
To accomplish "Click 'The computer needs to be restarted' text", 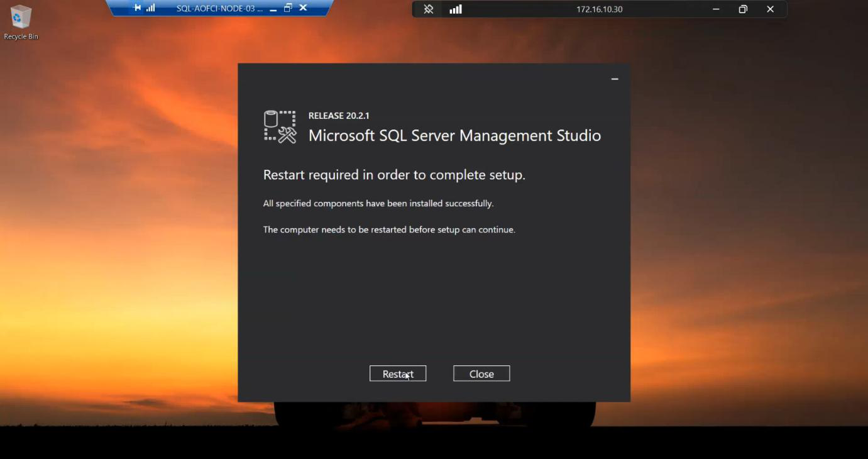I will [389, 230].
